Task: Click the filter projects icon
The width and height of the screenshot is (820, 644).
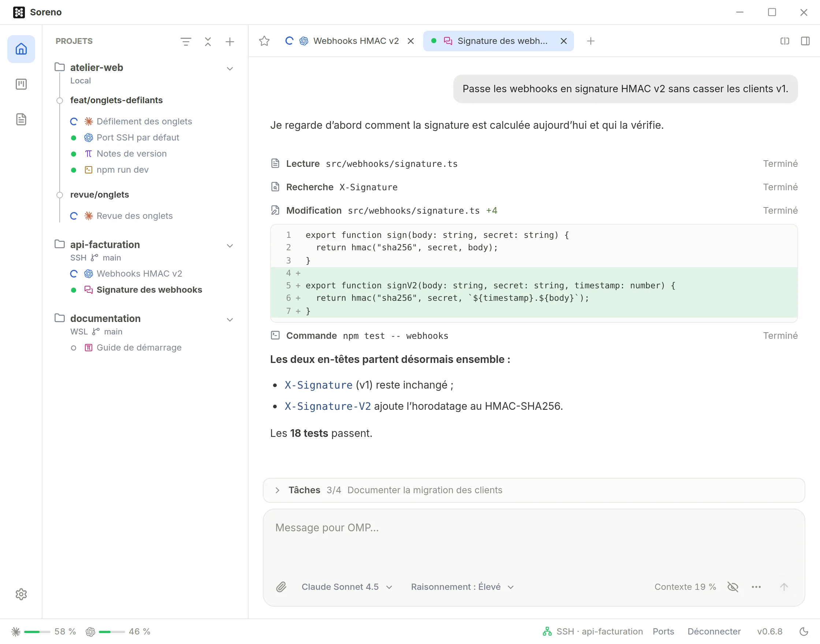Action: [186, 41]
